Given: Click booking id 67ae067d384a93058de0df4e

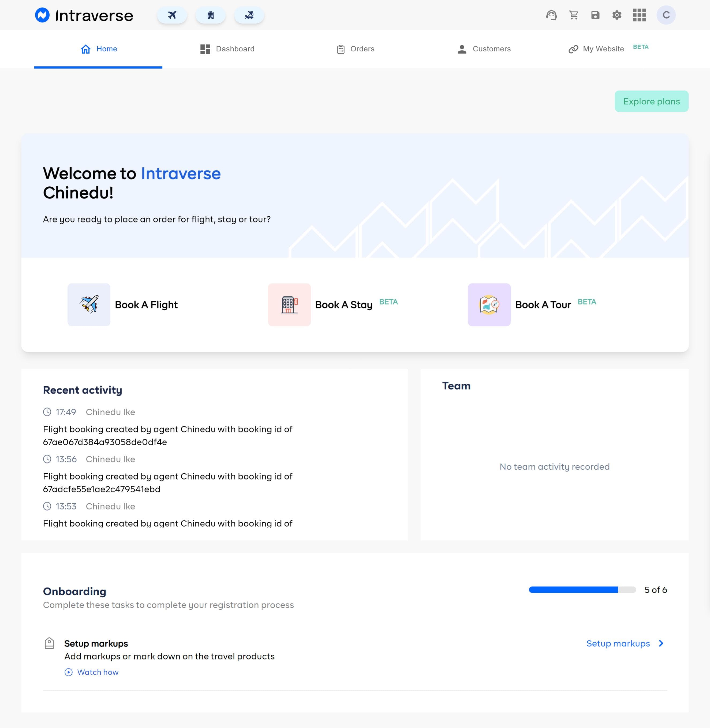Looking at the screenshot, I should click(x=105, y=442).
